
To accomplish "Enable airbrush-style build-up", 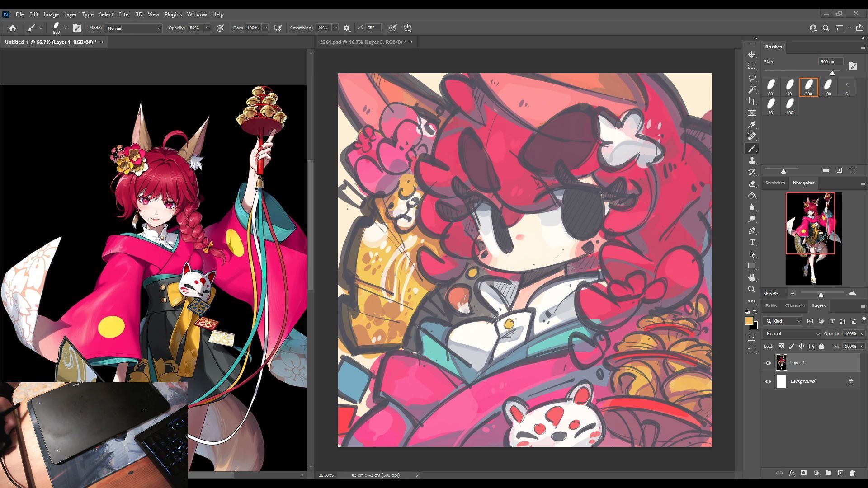I will [278, 28].
